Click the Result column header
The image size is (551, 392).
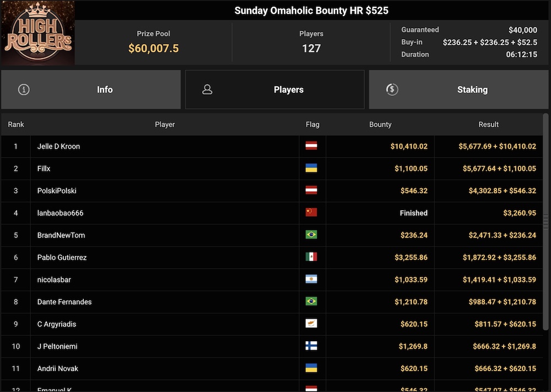488,124
